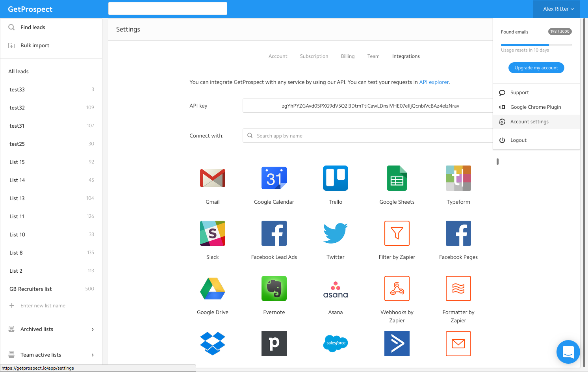The width and height of the screenshot is (588, 372).
Task: Click the Facebook Pages icon
Action: pos(458,233)
